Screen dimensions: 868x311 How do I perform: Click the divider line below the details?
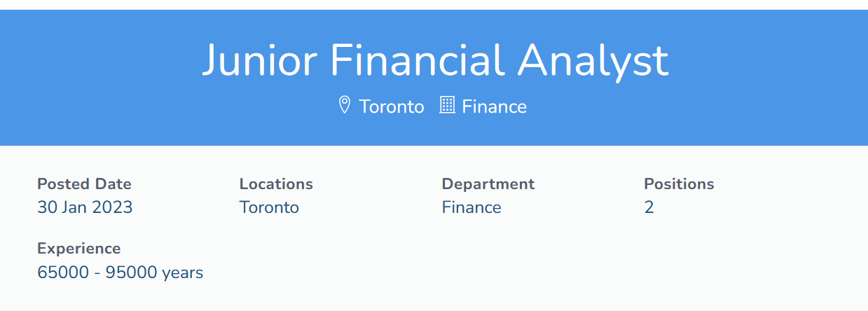click(434, 310)
